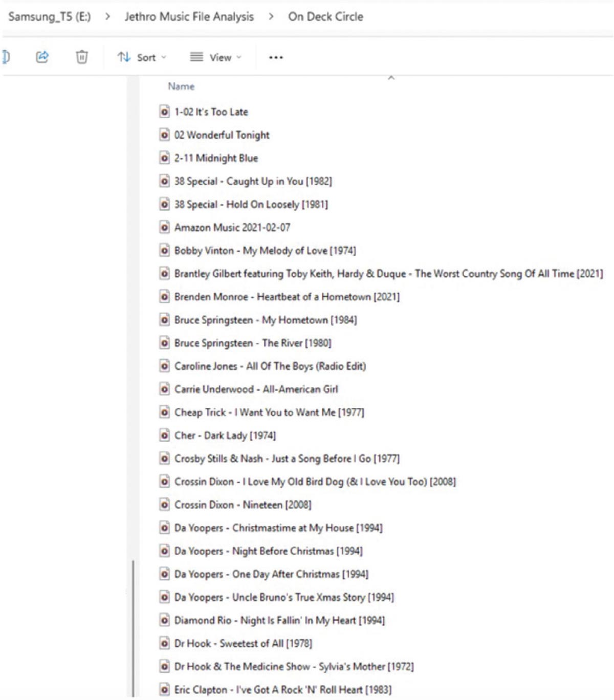Viewport: 614px width, 700px height.
Task: Select icon of Brenden Monroe - Heartbeat of a Hometown
Action: [x=164, y=297]
